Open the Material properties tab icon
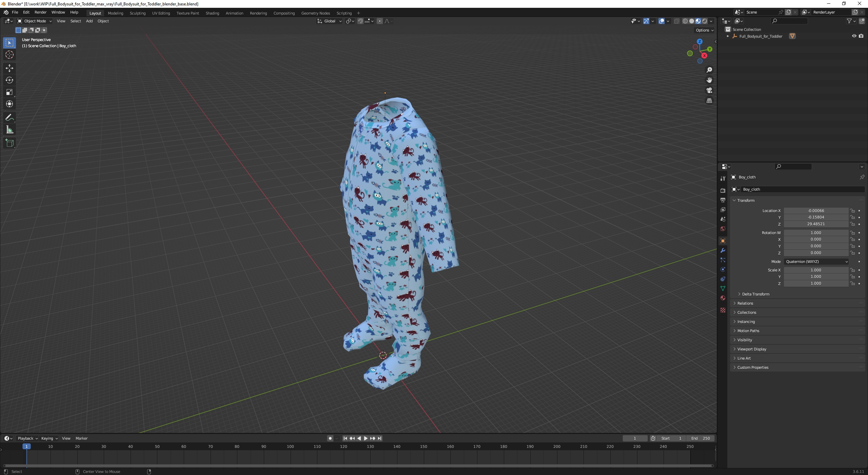 click(x=723, y=298)
